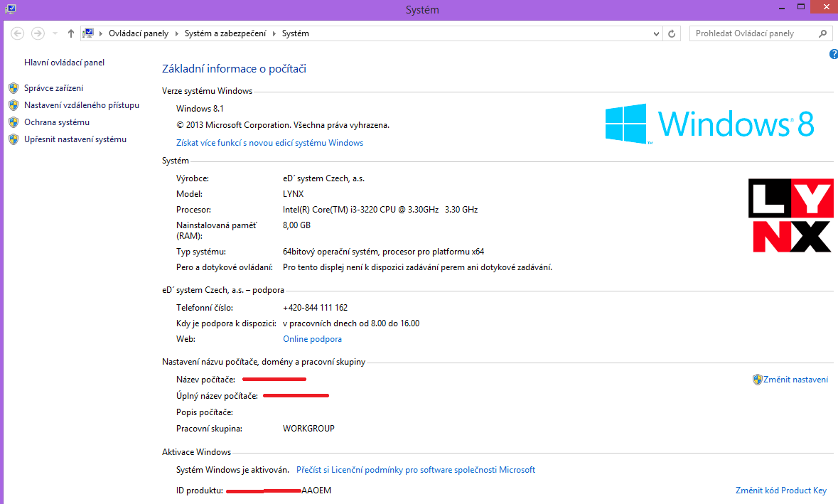The height and width of the screenshot is (504, 838).
Task: Go up one level arrow
Action: [70, 33]
